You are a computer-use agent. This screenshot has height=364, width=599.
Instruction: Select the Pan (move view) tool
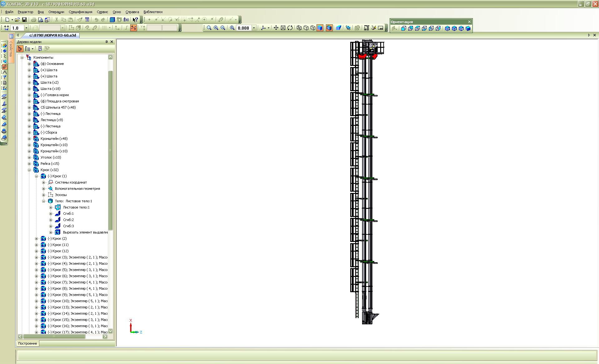(276, 28)
